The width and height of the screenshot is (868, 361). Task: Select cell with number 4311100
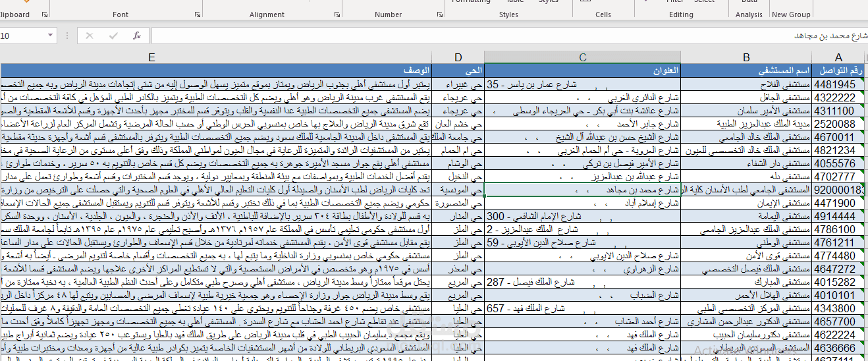[838, 111]
